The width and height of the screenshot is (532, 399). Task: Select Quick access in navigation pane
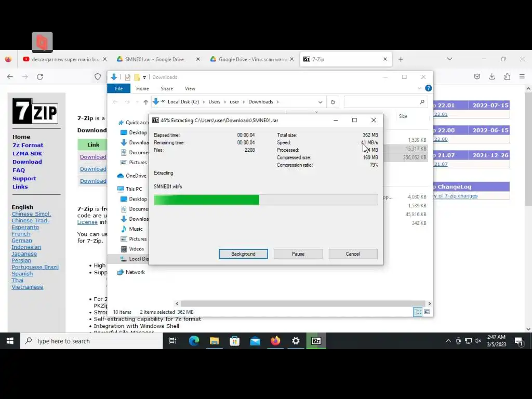point(133,123)
